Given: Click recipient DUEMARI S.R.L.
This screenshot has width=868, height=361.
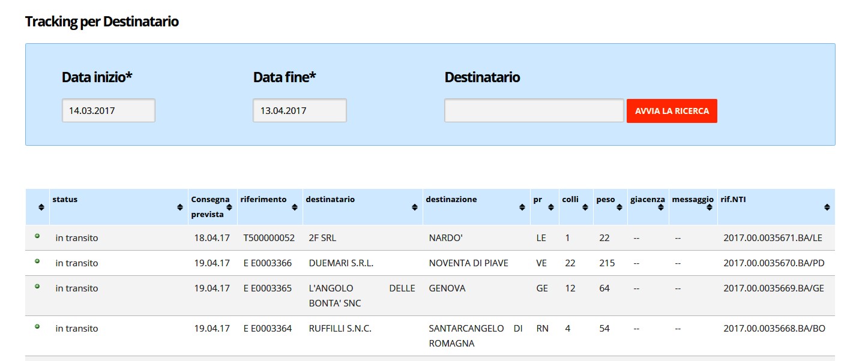Looking at the screenshot, I should click(341, 263).
